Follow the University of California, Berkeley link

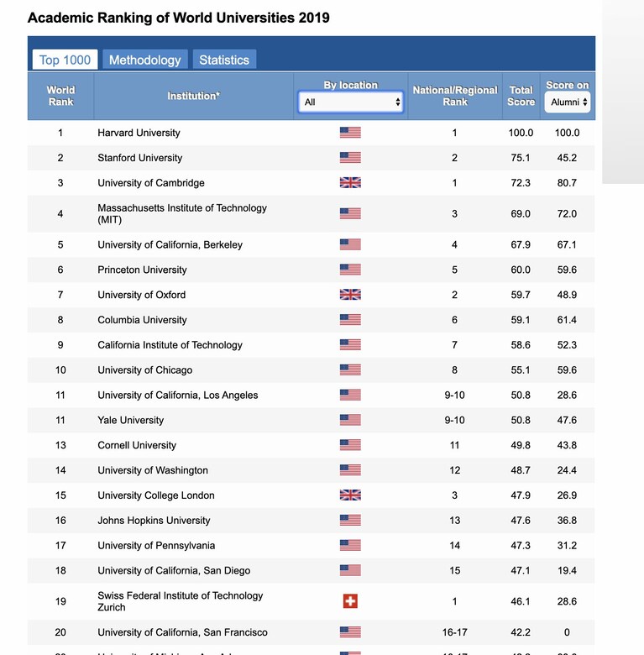tap(170, 245)
